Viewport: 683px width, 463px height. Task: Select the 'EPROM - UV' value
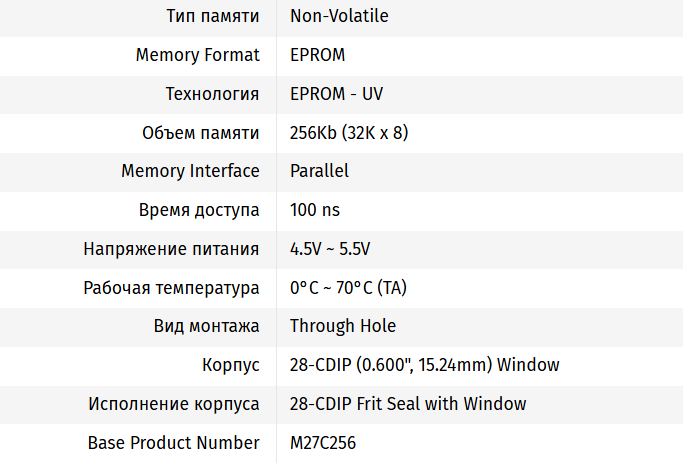pyautogui.click(x=336, y=94)
